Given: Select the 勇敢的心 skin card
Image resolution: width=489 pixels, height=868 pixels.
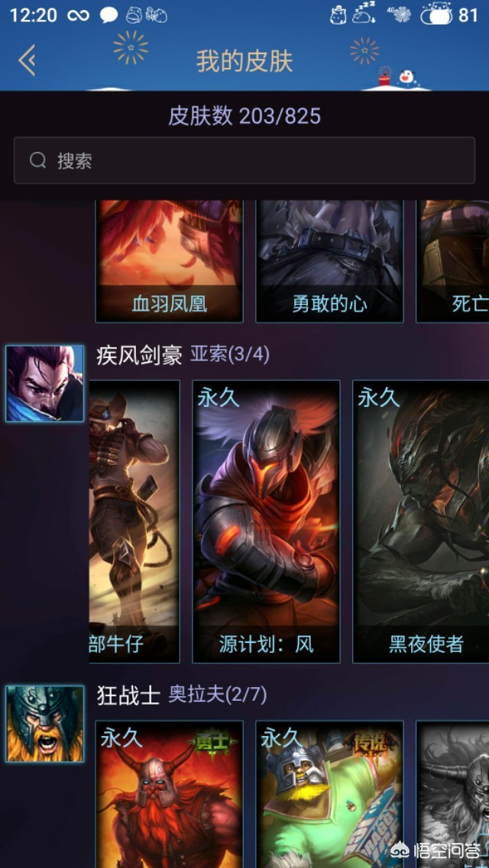Looking at the screenshot, I should coord(329,261).
